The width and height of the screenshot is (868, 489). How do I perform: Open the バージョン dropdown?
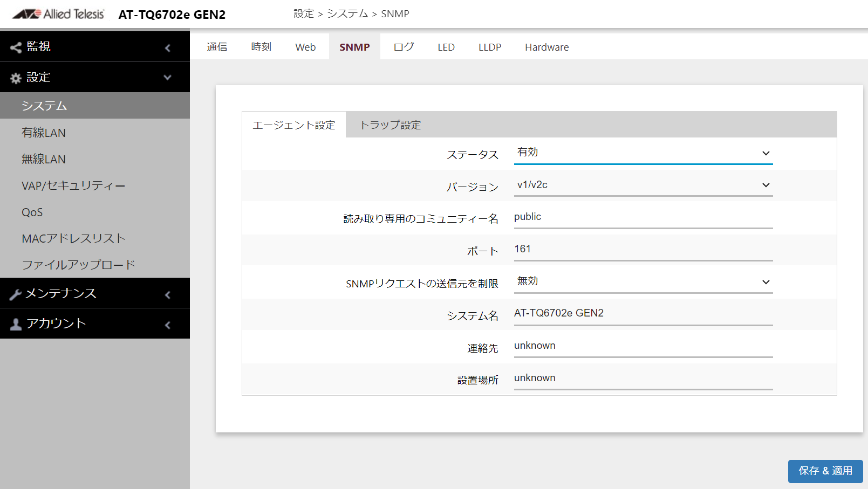[643, 185]
